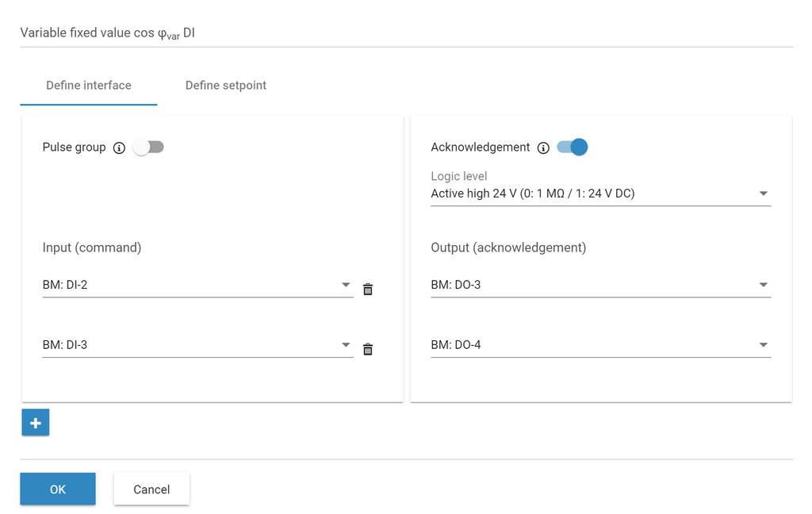Image resolution: width=812 pixels, height=514 pixels.
Task: Click the Acknowledgement label text
Action: point(480,148)
